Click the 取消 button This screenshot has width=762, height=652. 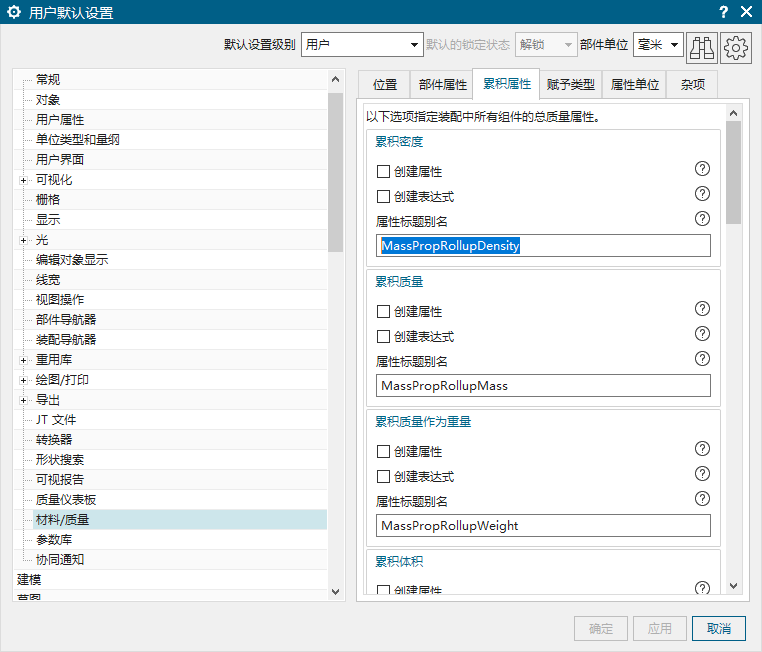[718, 628]
